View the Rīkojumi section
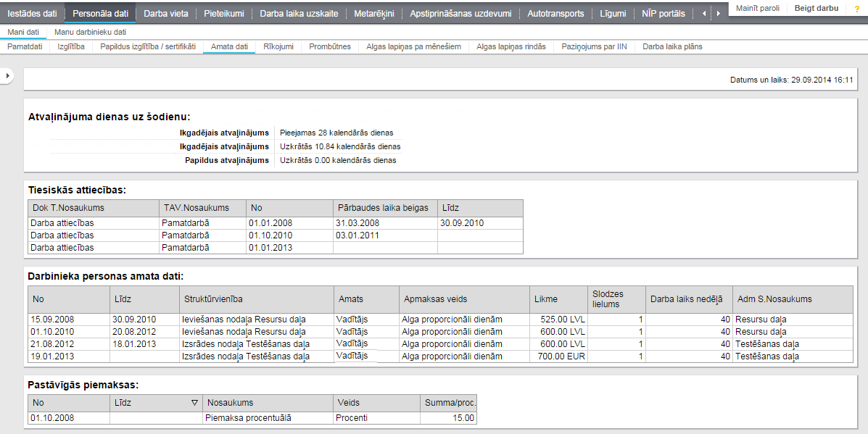This screenshot has height=434, width=868. click(x=278, y=46)
